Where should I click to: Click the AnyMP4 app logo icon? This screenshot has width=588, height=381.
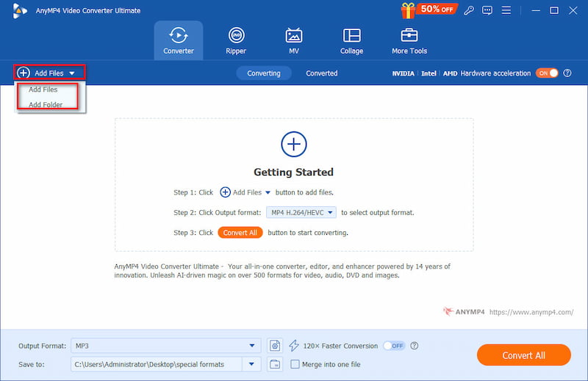point(20,10)
